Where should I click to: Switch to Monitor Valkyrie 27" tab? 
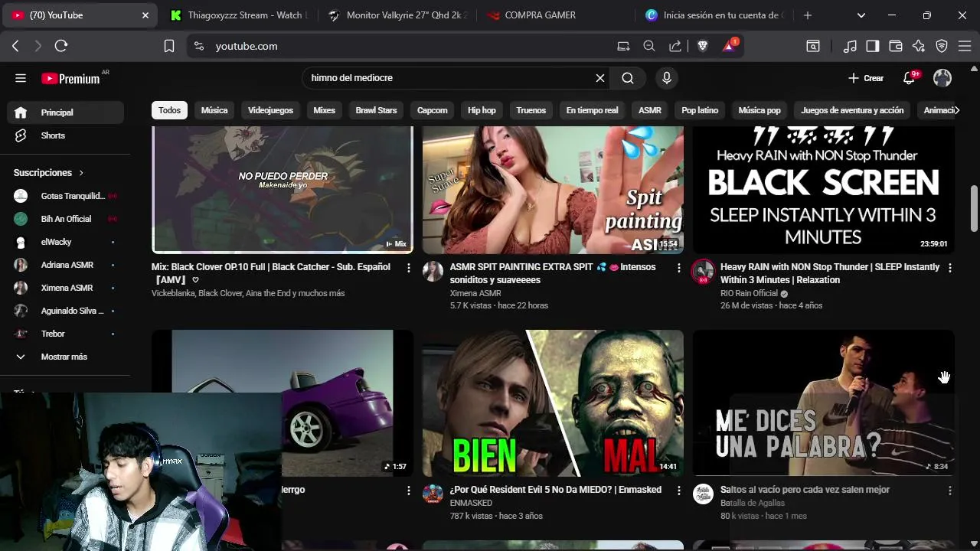click(397, 15)
